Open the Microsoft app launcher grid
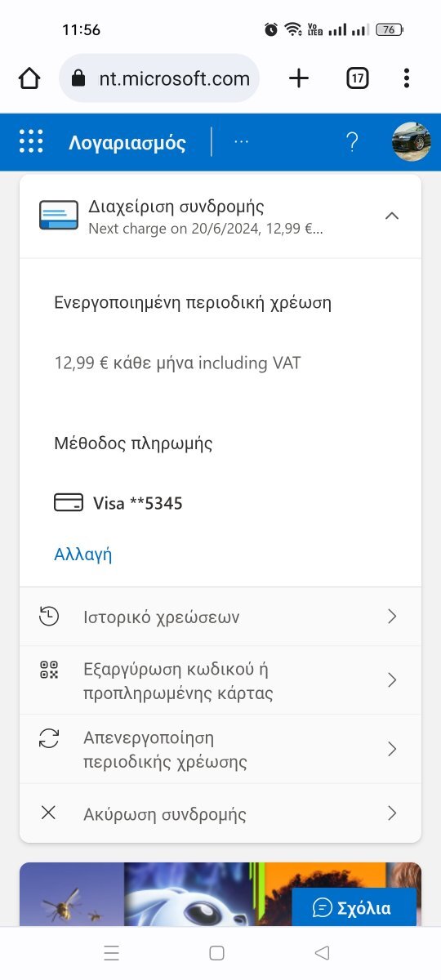441x980 pixels. click(31, 142)
